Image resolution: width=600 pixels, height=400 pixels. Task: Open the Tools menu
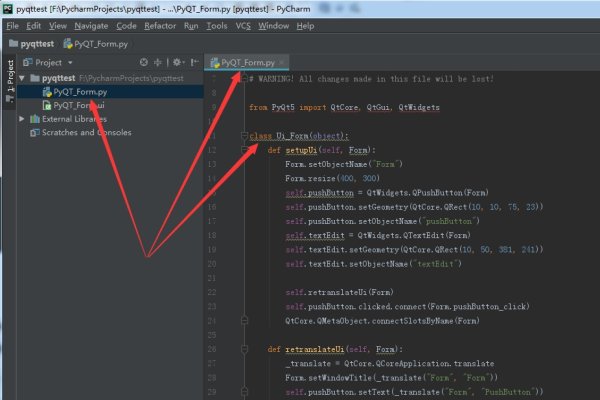pos(217,26)
